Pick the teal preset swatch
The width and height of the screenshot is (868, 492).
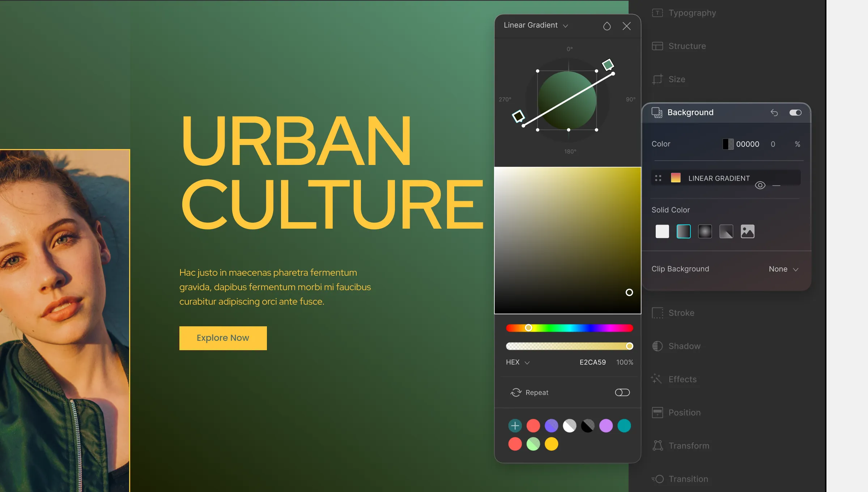click(624, 426)
